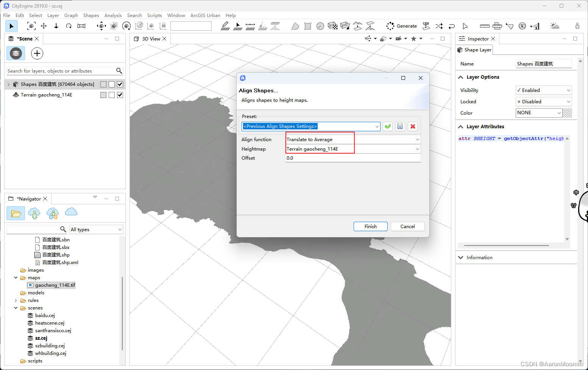Open the Visibility dropdown in Inspector
This screenshot has width=588, height=370.
pyautogui.click(x=544, y=90)
